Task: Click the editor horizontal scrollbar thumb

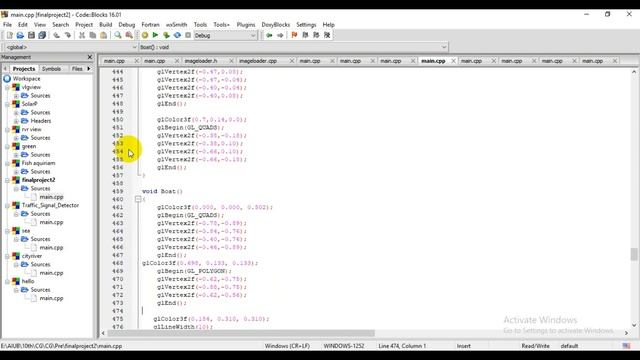Action: pyautogui.click(x=241, y=333)
